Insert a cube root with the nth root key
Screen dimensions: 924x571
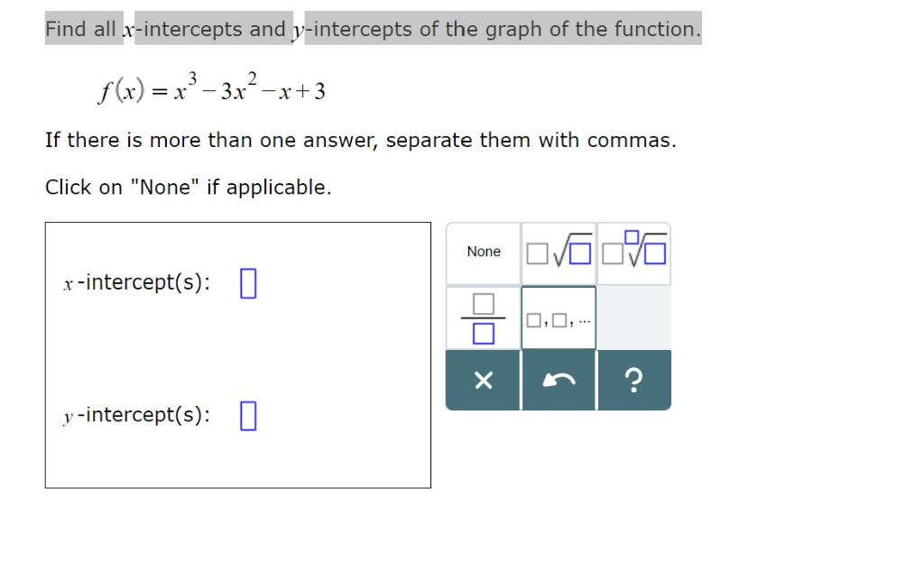coord(633,252)
